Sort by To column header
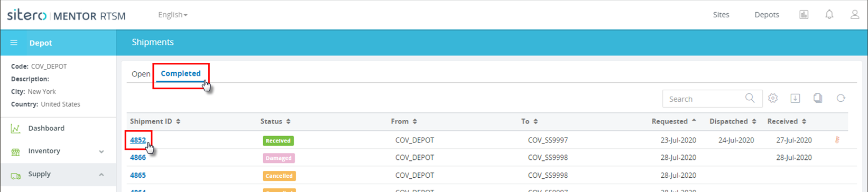Viewport: 868px width, 192px height. click(x=530, y=121)
